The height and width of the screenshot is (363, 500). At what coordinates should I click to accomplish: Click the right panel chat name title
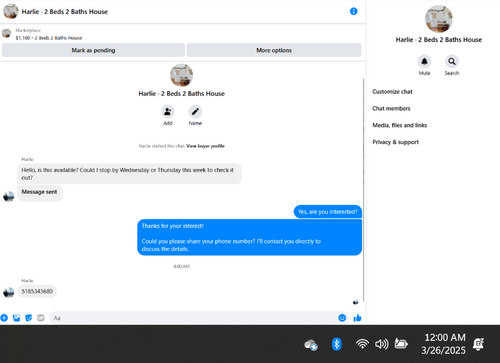coord(439,40)
